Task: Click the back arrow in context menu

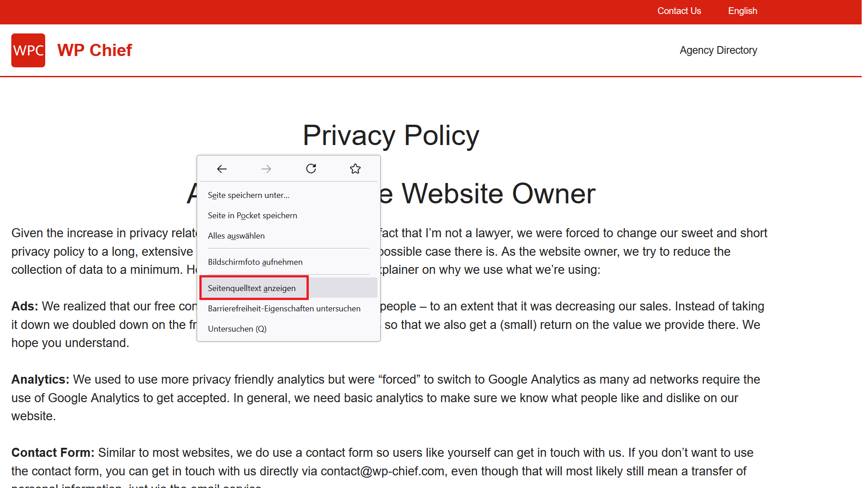Action: [x=222, y=169]
